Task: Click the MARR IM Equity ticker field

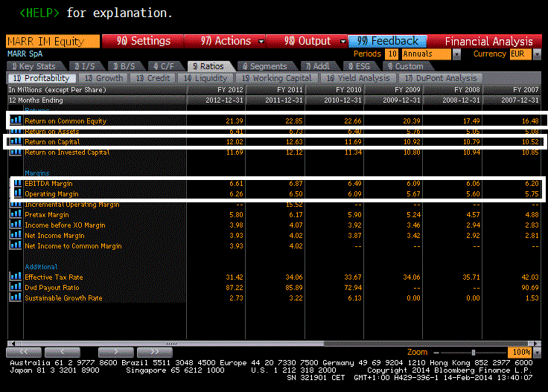Action: point(53,41)
